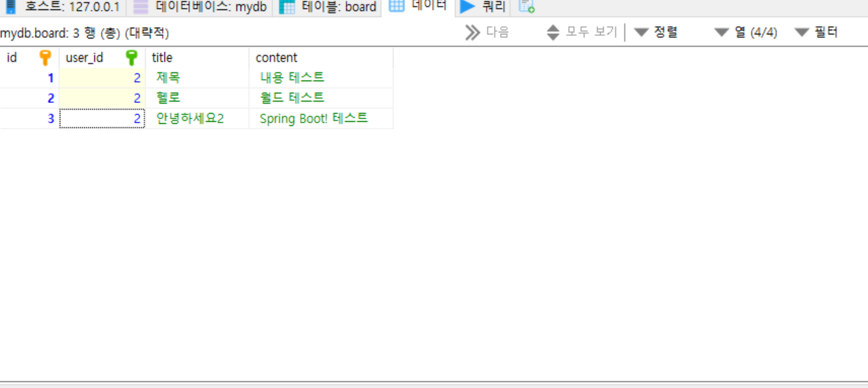This screenshot has width=868, height=388.
Task: Click the orange primary key icon
Action: pos(45,58)
